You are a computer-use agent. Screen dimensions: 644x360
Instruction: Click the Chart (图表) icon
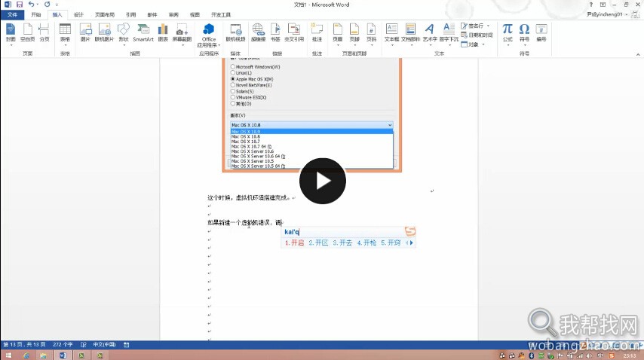pos(163,32)
